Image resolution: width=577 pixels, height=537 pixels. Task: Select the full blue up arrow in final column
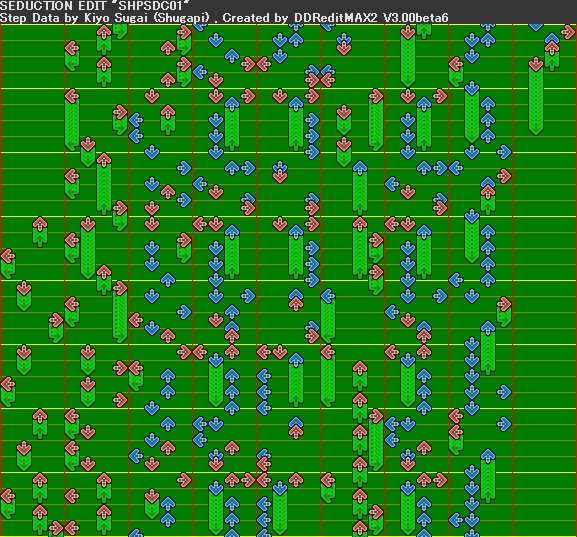tap(552, 38)
